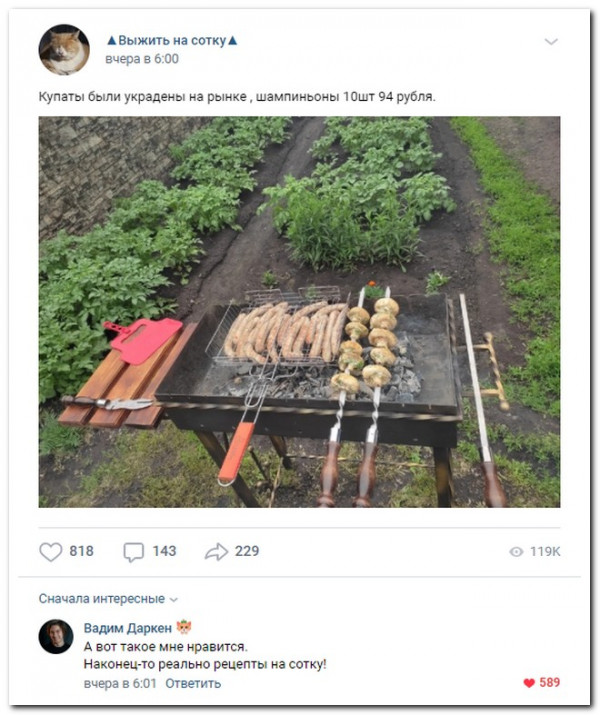Open the post options chevron menu
Screen dimensions: 600x715
point(551,41)
